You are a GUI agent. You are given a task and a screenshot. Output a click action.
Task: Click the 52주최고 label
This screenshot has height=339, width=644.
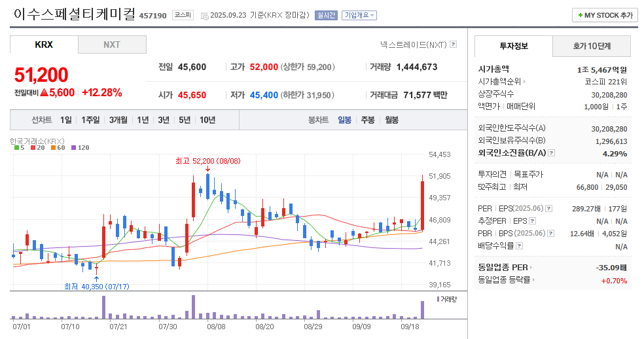tap(492, 187)
